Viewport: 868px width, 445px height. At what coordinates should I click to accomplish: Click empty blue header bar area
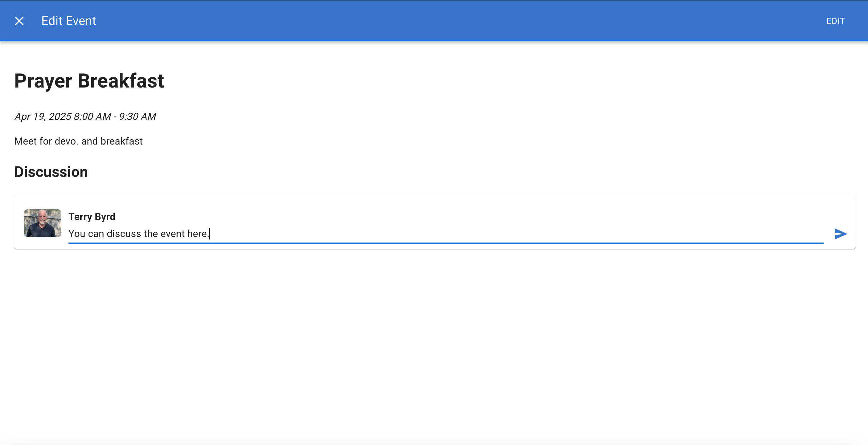(438, 21)
